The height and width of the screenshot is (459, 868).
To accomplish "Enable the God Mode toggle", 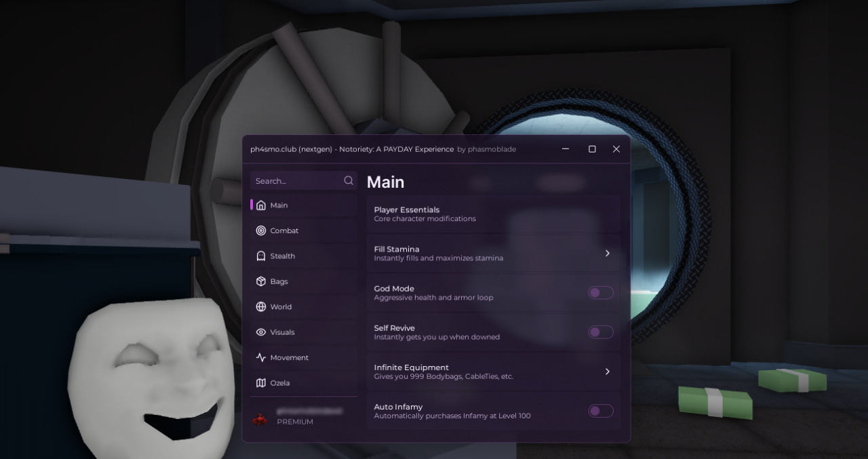I will [601, 293].
